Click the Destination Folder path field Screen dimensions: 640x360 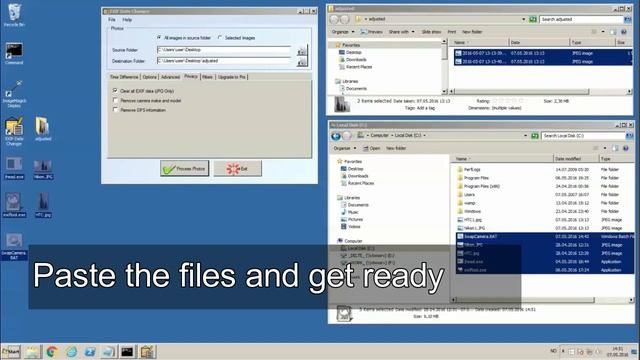224,61
